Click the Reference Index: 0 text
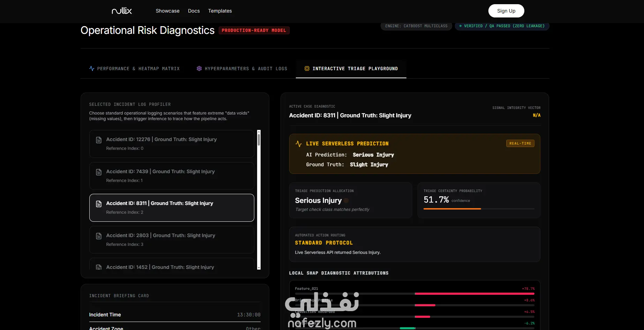Screen dimensions: 644x330 pos(125,148)
